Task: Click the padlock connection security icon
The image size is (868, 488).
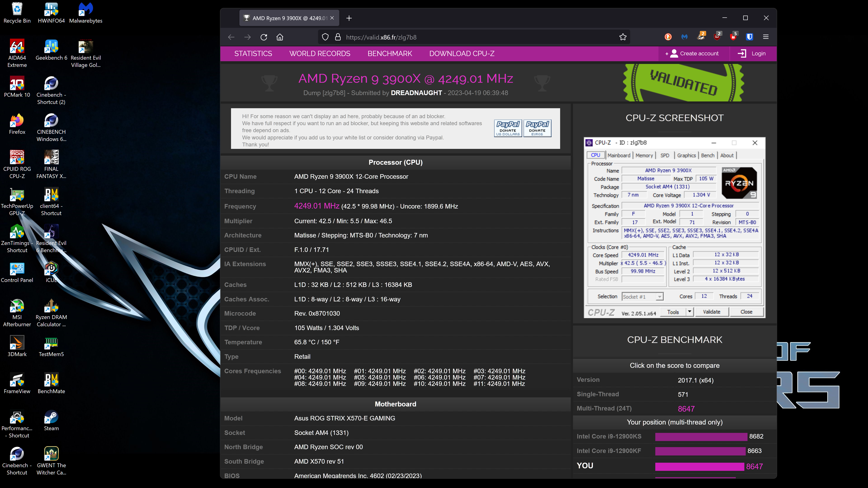Action: point(338,37)
